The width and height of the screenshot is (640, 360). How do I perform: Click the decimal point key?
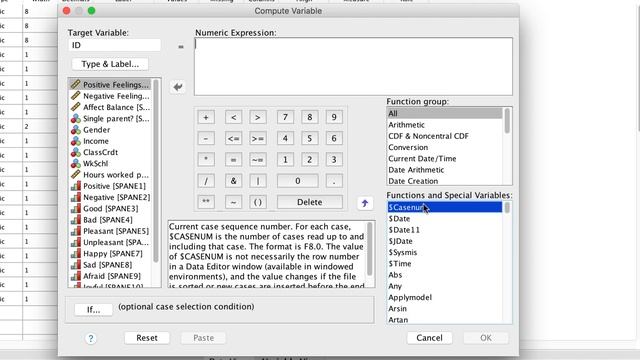pos(334,181)
